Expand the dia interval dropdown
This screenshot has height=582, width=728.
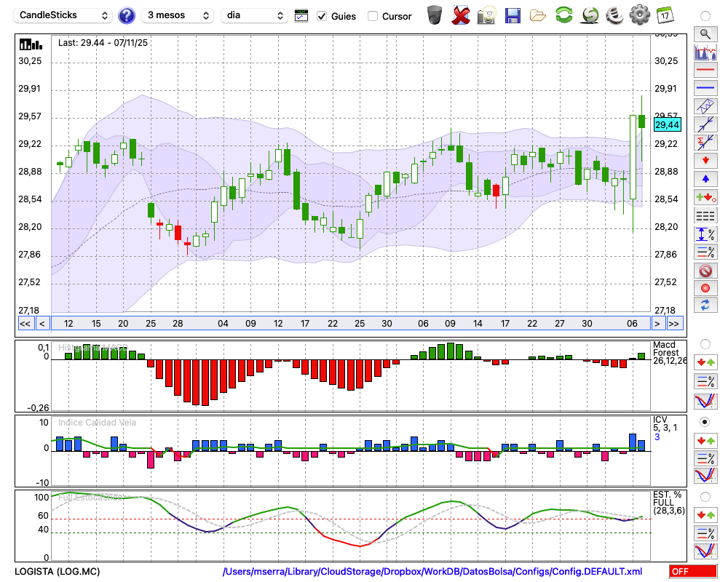click(x=256, y=15)
